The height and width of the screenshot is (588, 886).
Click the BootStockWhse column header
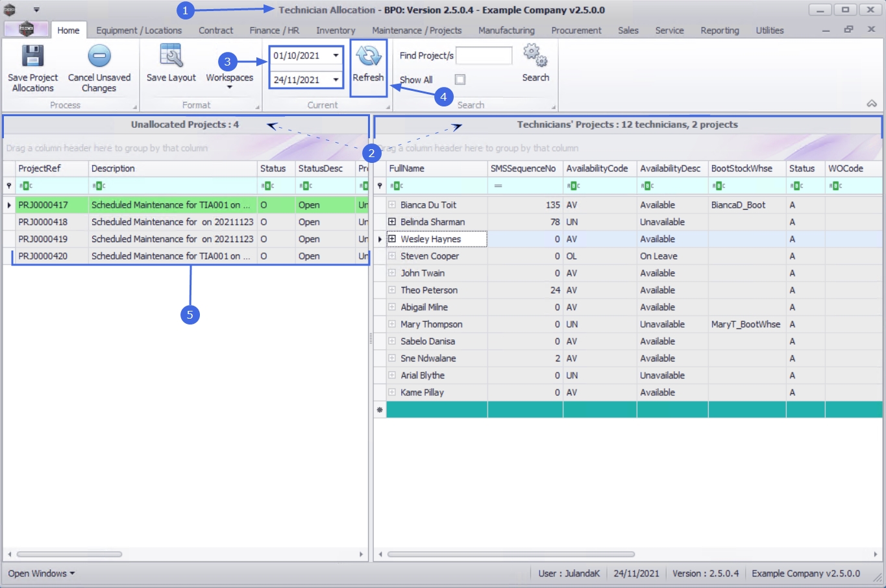pyautogui.click(x=747, y=169)
